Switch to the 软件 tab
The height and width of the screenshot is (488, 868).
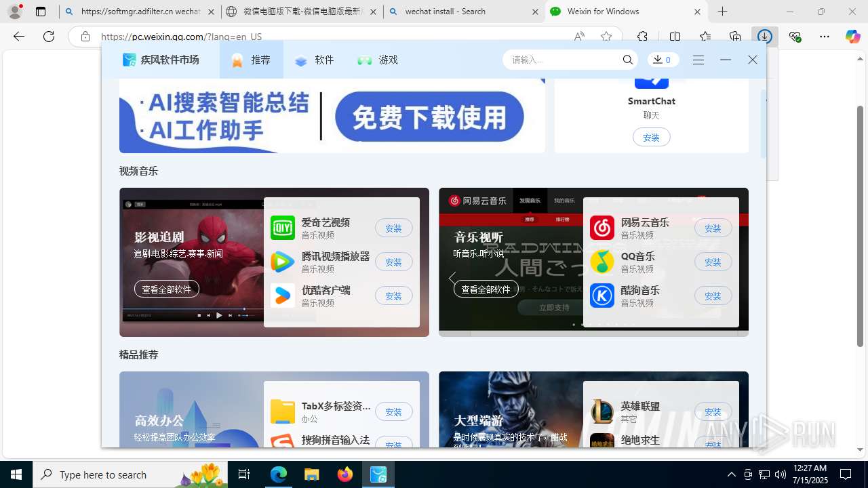click(315, 60)
